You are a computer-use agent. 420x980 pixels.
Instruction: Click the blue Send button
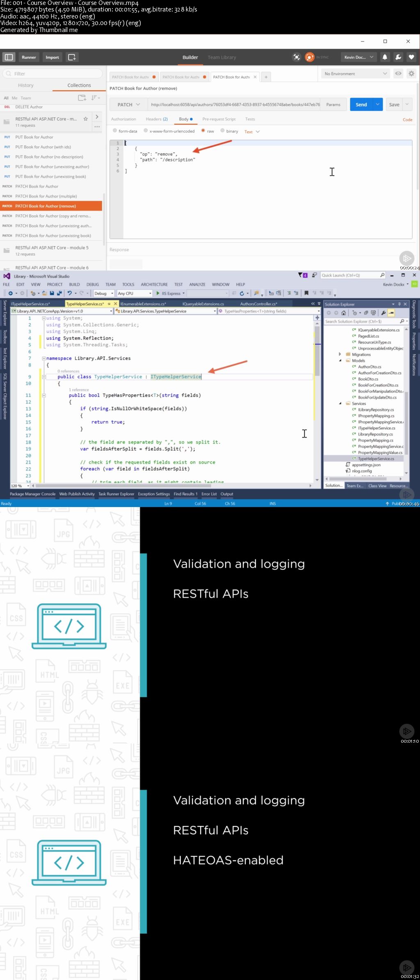coord(361,105)
